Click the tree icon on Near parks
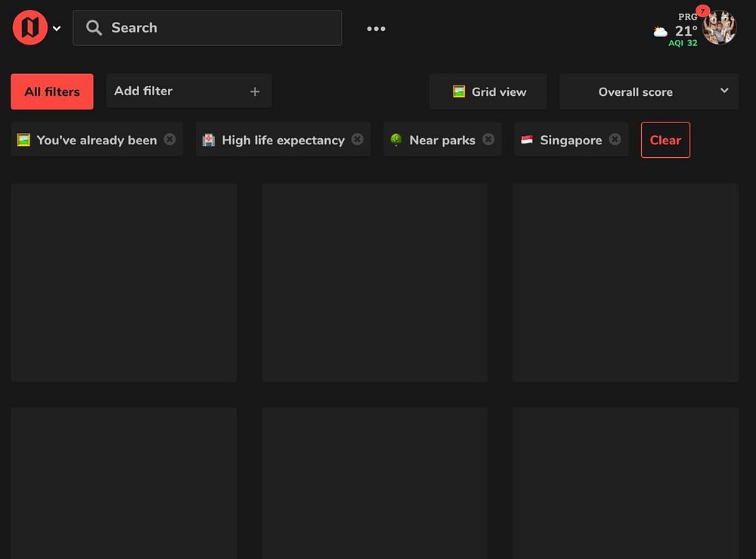756x559 pixels. (396, 140)
